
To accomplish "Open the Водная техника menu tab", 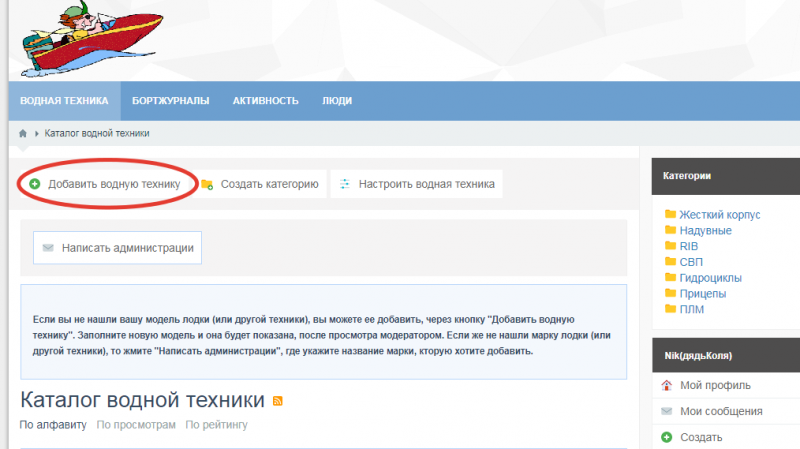I will [64, 101].
